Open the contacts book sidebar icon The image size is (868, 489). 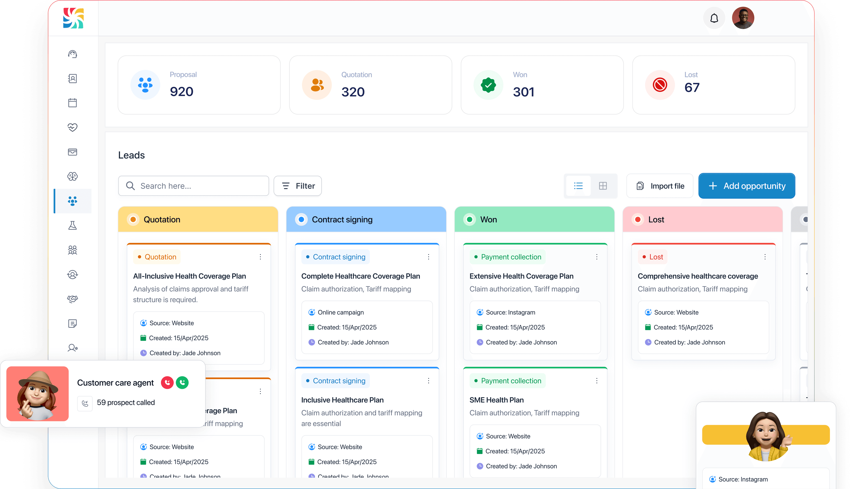(72, 78)
